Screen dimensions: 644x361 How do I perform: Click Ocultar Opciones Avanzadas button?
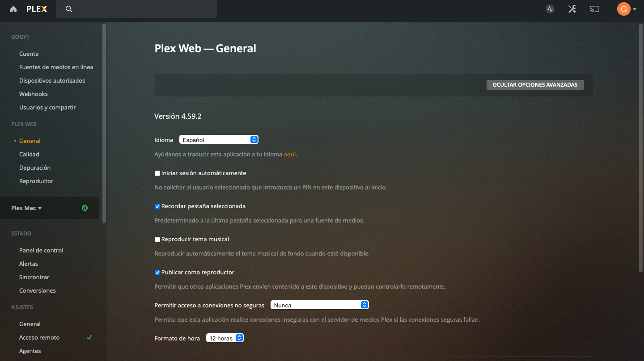click(x=535, y=85)
